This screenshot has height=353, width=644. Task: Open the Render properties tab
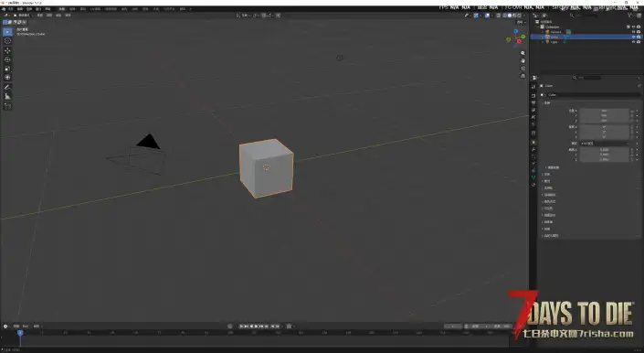[533, 96]
